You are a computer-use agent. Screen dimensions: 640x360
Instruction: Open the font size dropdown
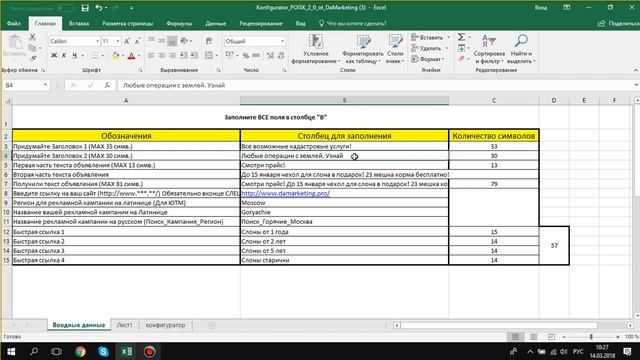[118, 41]
